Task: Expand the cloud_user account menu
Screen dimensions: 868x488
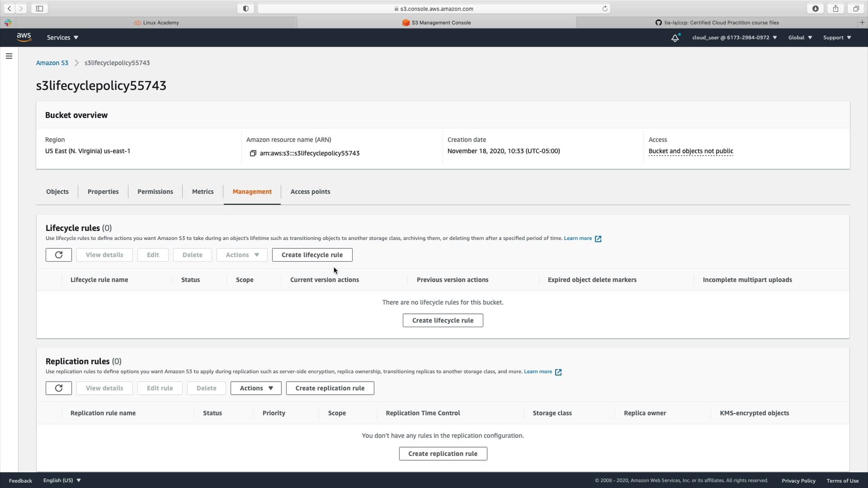Action: [734, 38]
